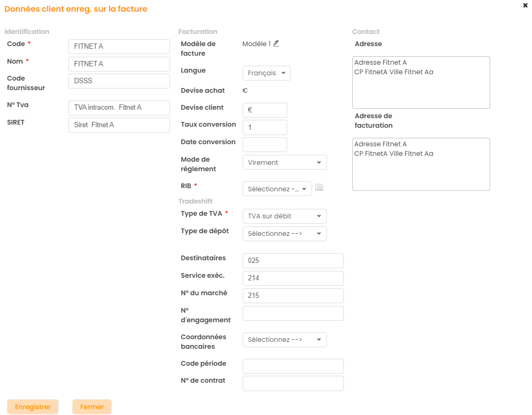Click the empty N° d'engagement field
The width and height of the screenshot is (532, 415).
coord(293,313)
